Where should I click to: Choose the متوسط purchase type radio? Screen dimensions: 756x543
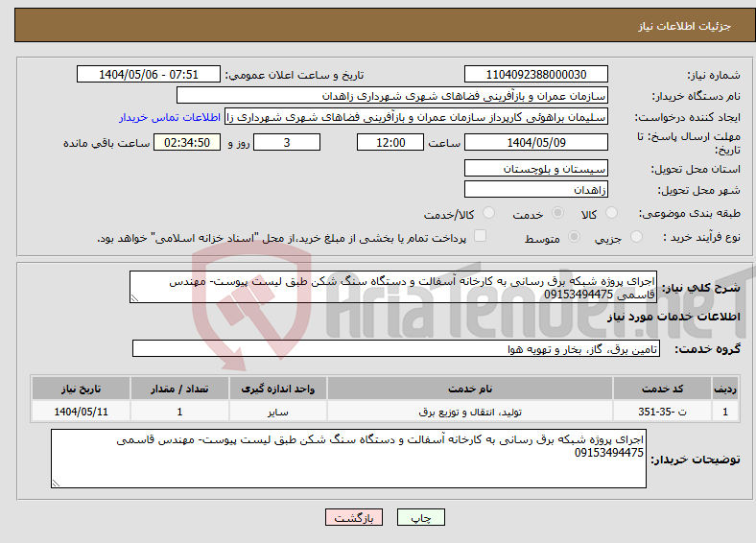574,236
